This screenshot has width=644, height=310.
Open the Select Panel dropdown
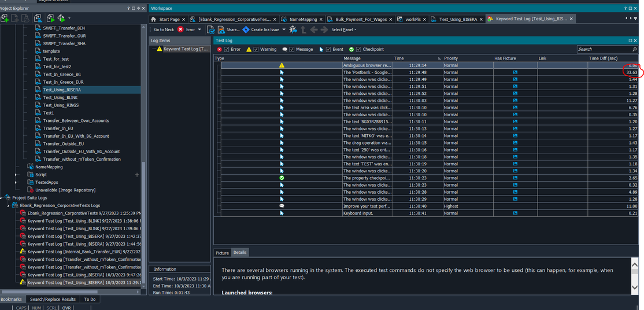tap(344, 29)
